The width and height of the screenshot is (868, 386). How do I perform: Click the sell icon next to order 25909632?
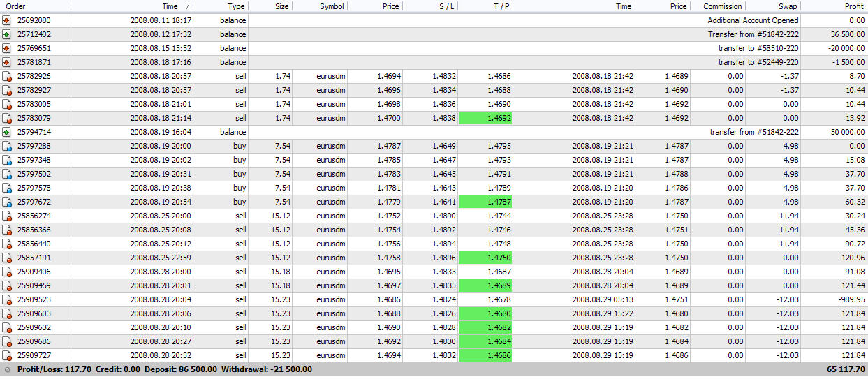pyautogui.click(x=6, y=327)
